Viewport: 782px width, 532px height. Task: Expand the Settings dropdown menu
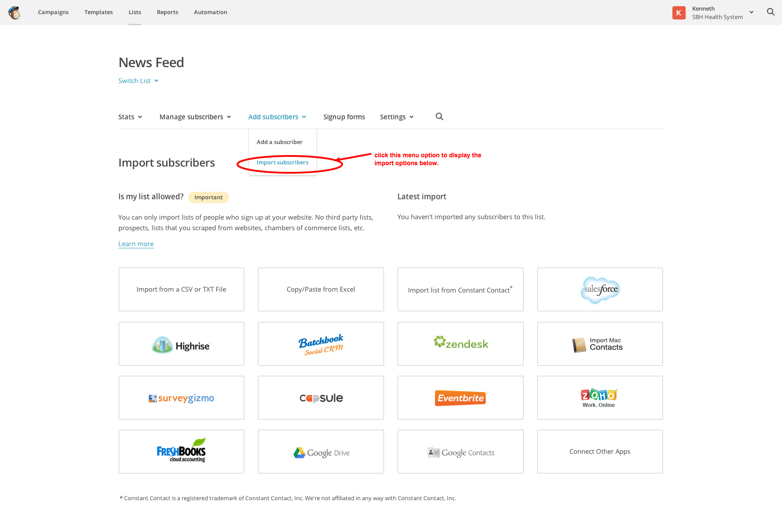[x=397, y=117]
